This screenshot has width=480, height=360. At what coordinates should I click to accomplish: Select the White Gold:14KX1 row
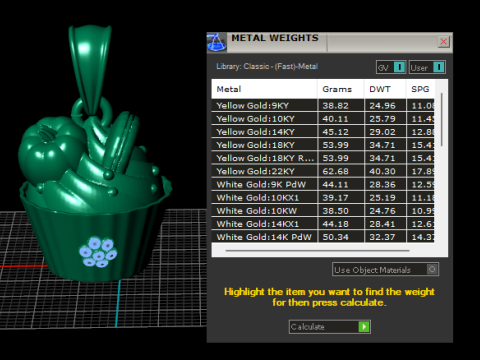323,224
